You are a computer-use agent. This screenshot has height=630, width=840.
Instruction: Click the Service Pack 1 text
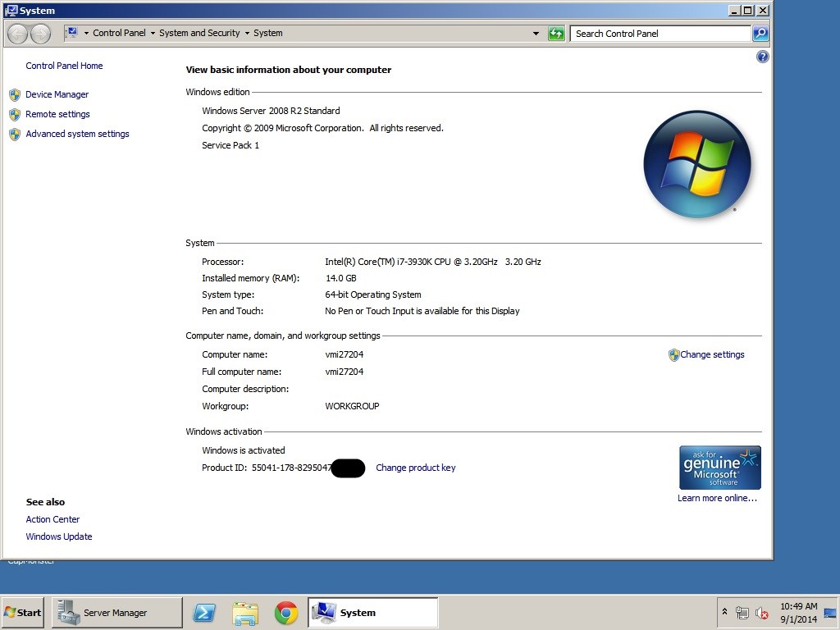(231, 145)
